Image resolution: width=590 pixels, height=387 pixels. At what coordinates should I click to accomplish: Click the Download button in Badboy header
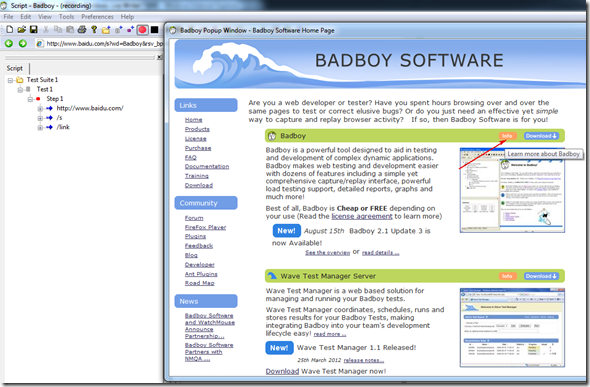(x=541, y=136)
